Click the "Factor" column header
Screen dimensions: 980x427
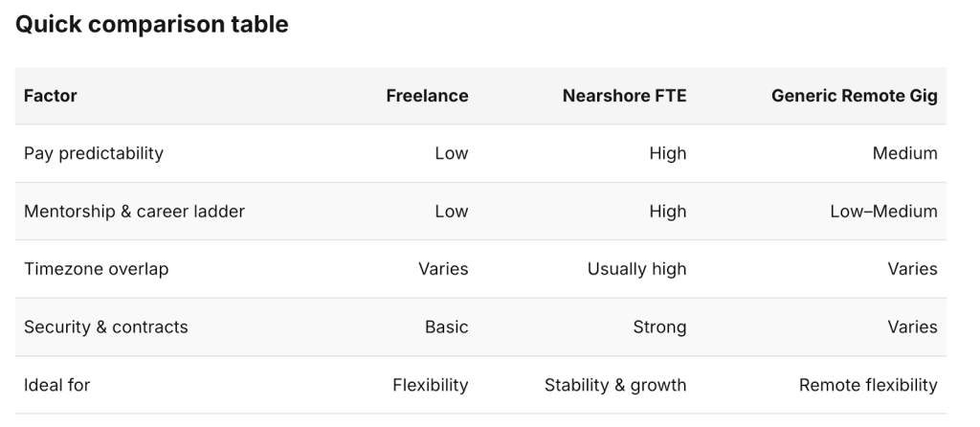[x=50, y=96]
